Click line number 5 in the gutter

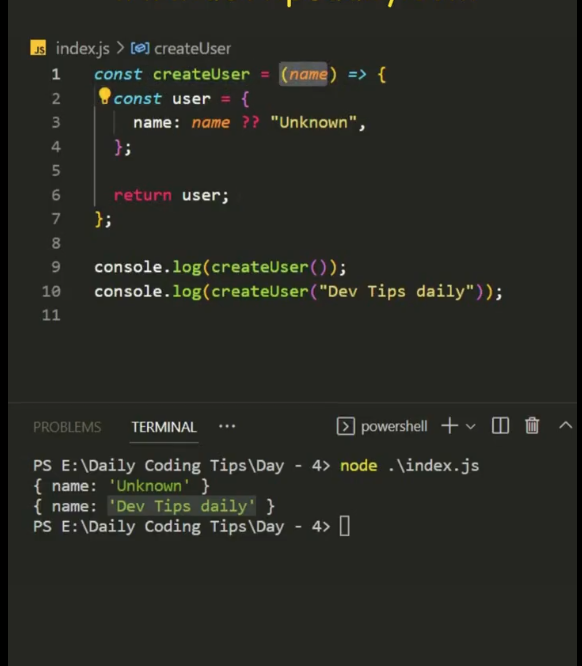(x=56, y=171)
